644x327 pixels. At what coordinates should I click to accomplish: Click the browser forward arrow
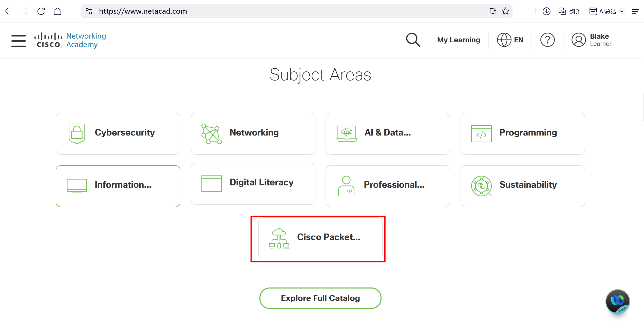[24, 11]
